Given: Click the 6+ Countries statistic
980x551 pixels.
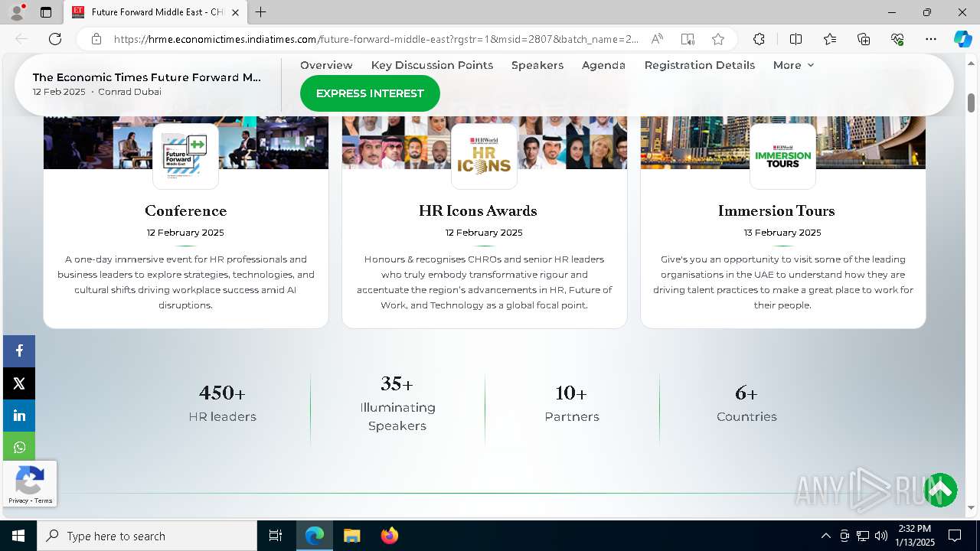Looking at the screenshot, I should point(746,403).
